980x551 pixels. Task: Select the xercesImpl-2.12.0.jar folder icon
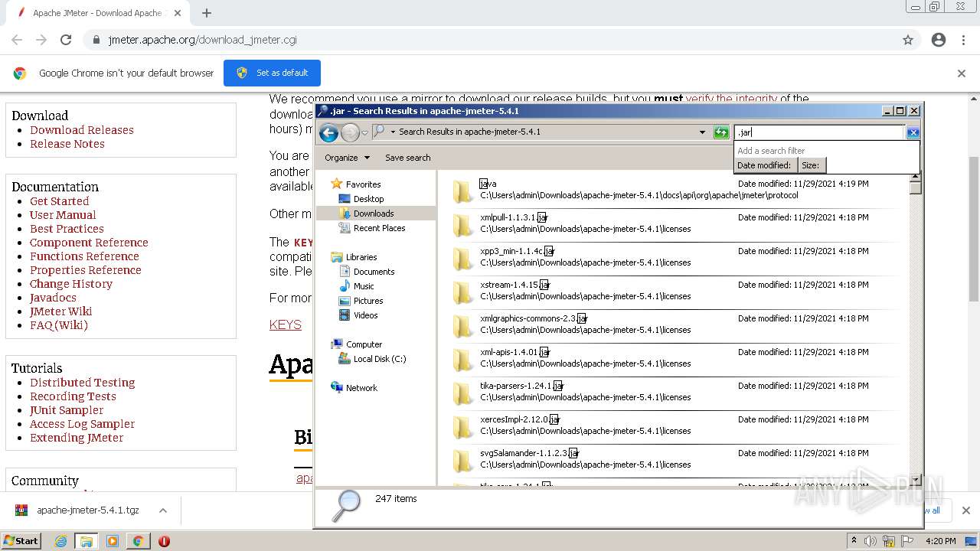[x=463, y=427]
